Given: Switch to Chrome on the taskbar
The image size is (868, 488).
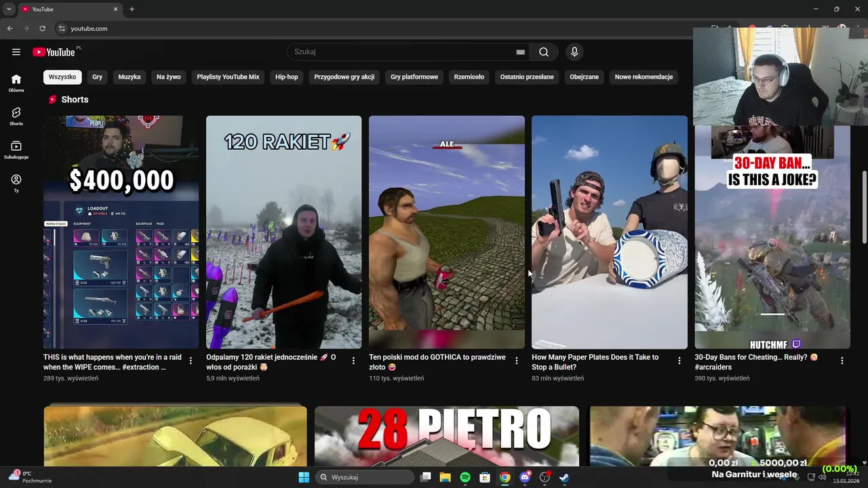Looking at the screenshot, I should tap(505, 477).
